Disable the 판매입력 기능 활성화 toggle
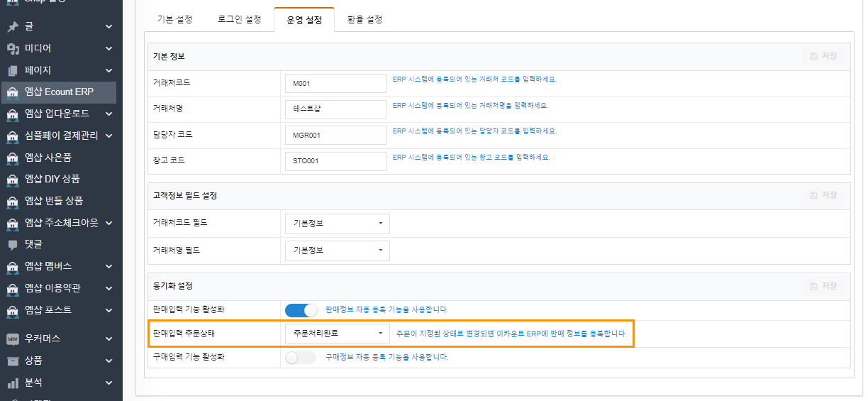This screenshot has height=401, width=868. coord(301,310)
